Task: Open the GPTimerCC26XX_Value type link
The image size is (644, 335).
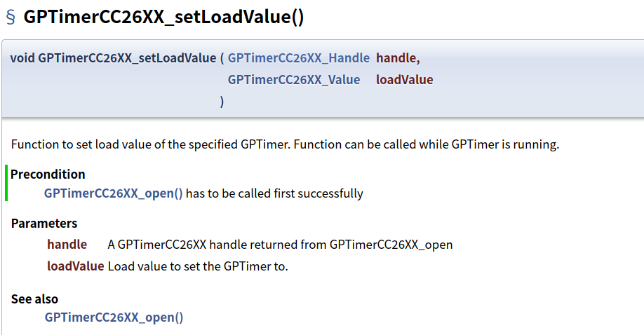Action: 293,80
